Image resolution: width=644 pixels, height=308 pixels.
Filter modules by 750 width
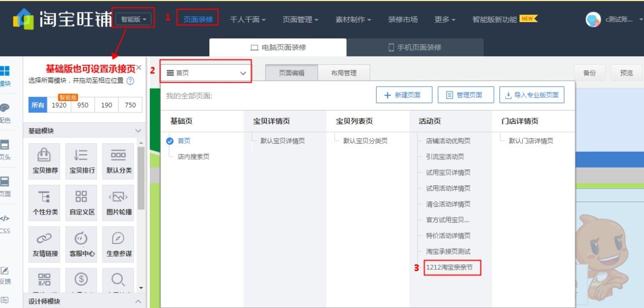[130, 105]
